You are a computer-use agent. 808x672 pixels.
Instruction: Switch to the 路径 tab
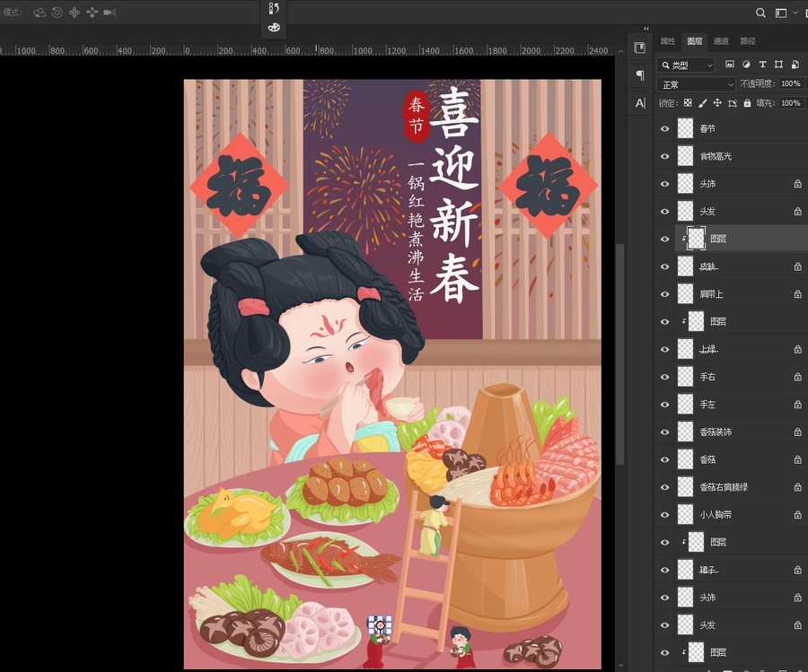(x=748, y=41)
